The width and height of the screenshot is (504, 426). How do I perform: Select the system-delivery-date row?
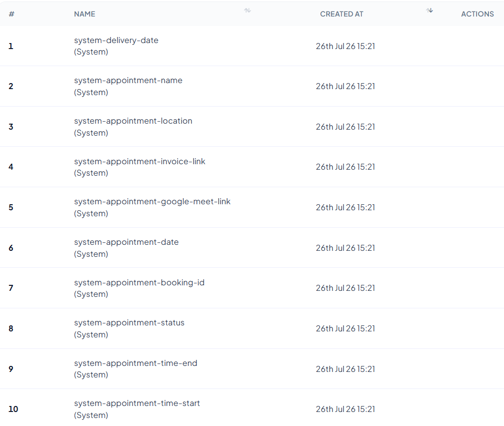click(x=252, y=46)
